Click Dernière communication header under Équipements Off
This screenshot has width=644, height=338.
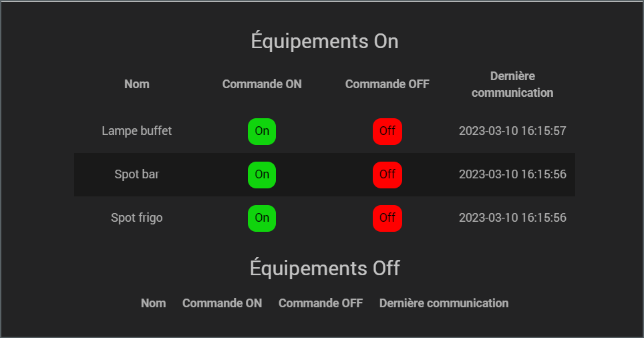tap(444, 303)
